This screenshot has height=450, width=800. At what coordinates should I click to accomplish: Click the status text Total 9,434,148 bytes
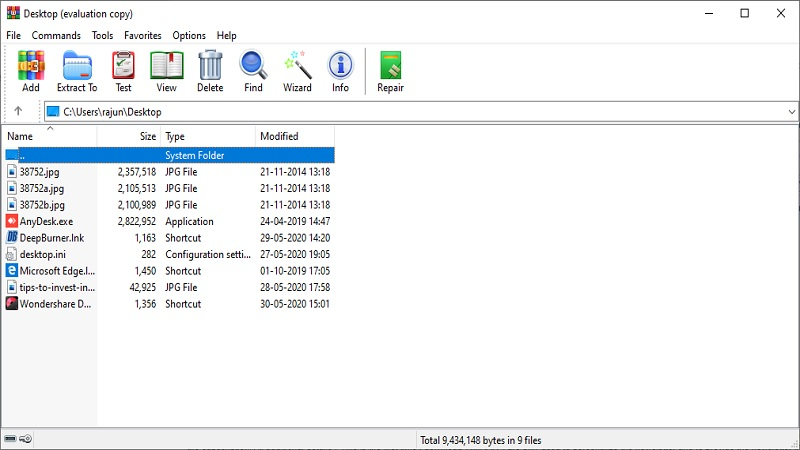tap(481, 440)
